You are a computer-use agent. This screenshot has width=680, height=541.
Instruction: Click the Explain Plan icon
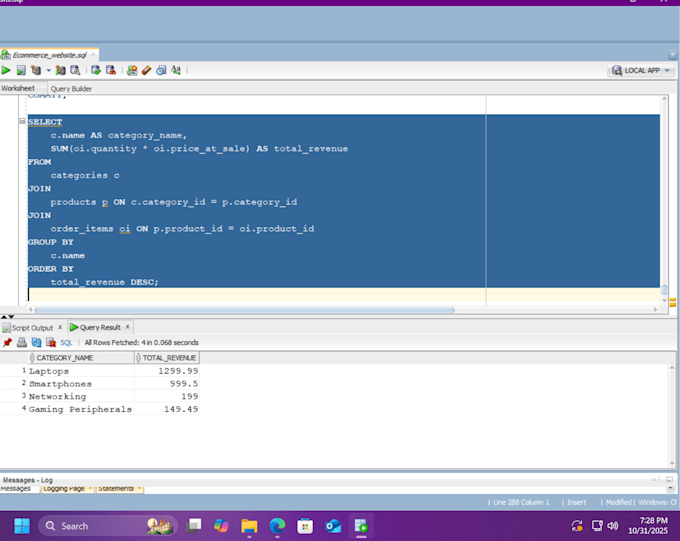point(36,70)
